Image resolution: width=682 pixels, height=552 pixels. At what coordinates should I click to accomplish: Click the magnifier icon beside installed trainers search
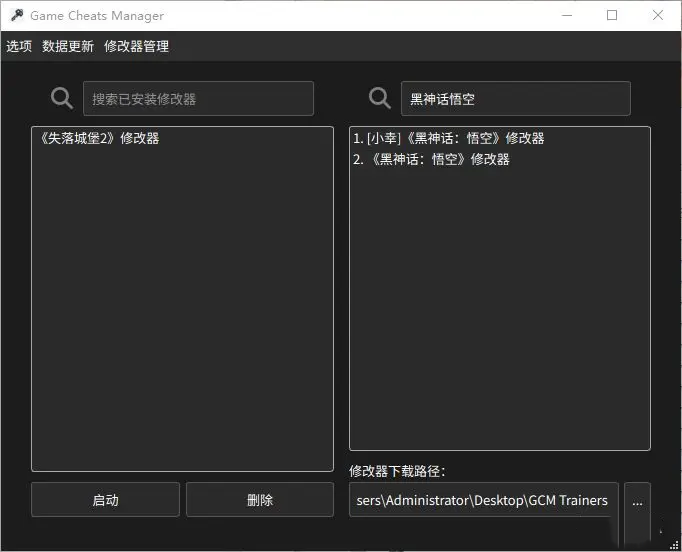(62, 98)
